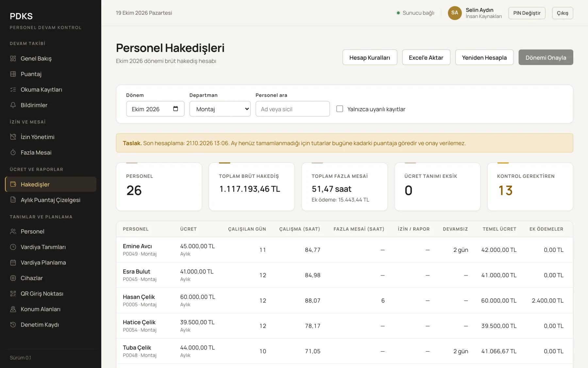The width and height of the screenshot is (588, 368).
Task: Click the Bildirimler bell icon
Action: (x=13, y=105)
